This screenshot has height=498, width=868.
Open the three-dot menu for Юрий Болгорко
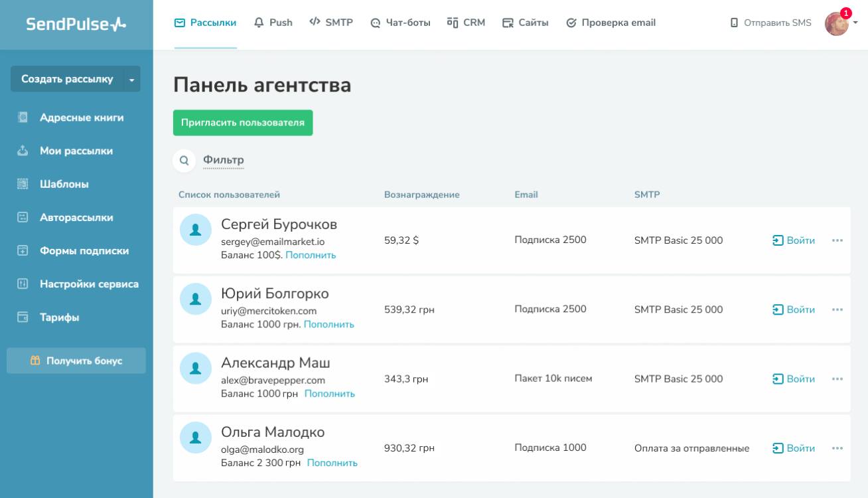[837, 309]
